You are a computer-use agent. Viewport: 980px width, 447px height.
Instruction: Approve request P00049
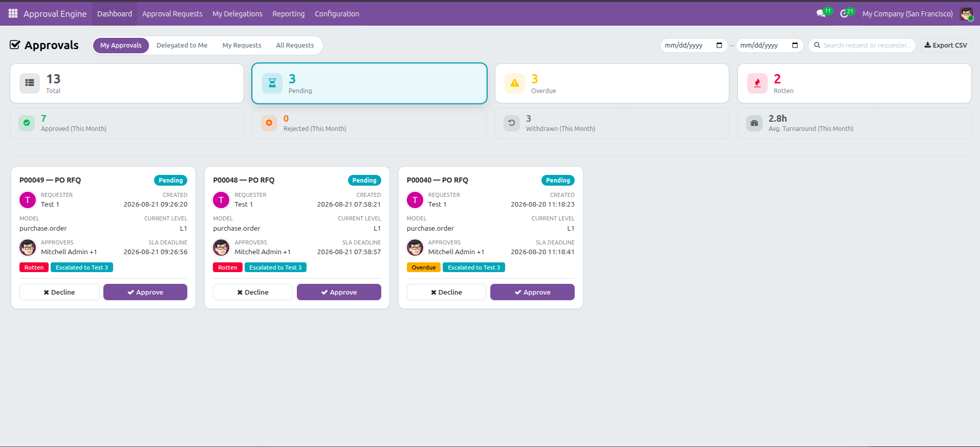[145, 292]
